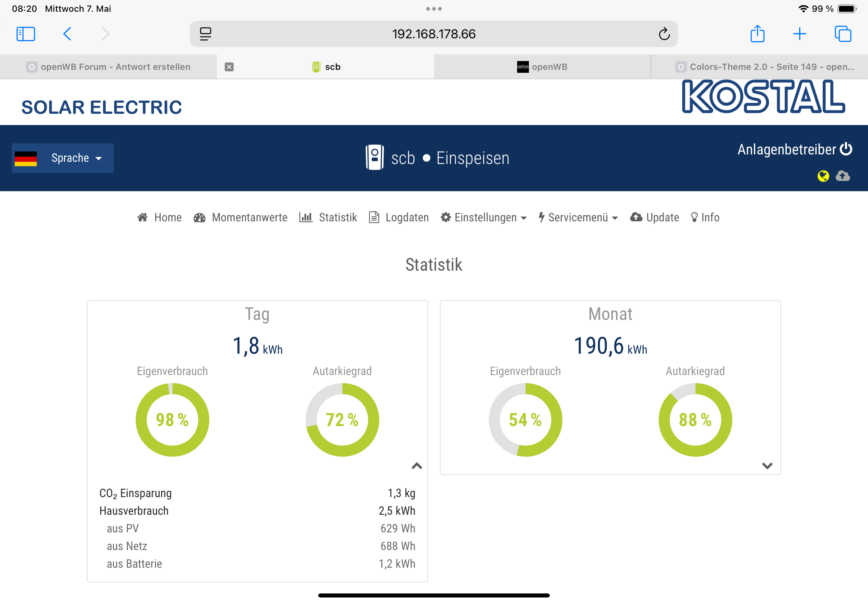The image size is (868, 603).
Task: Click the yellow globe portal status icon
Action: click(x=823, y=176)
